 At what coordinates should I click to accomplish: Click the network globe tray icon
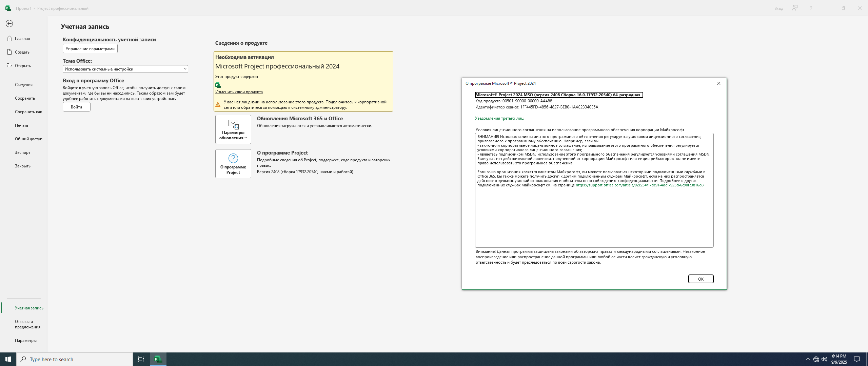coord(816,359)
